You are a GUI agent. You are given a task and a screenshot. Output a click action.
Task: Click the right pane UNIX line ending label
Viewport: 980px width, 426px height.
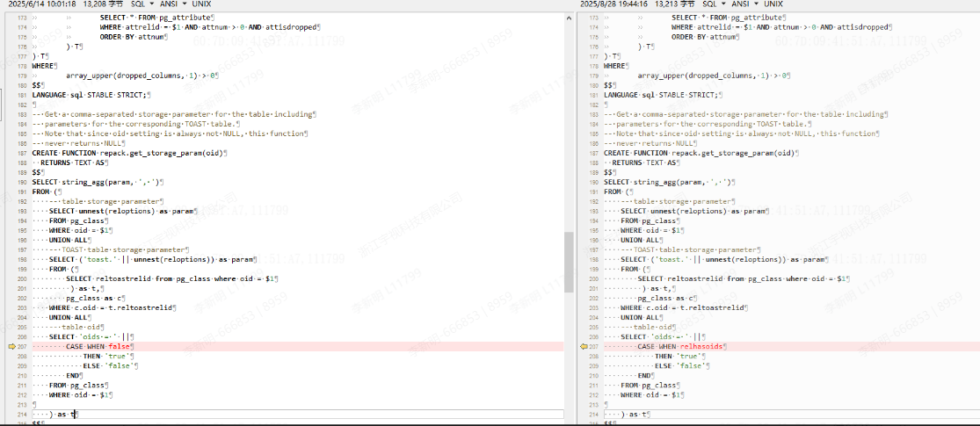774,4
